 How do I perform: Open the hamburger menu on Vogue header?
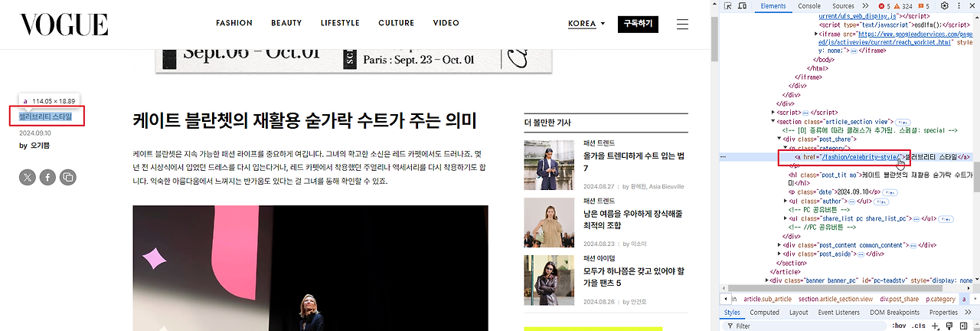click(x=682, y=24)
